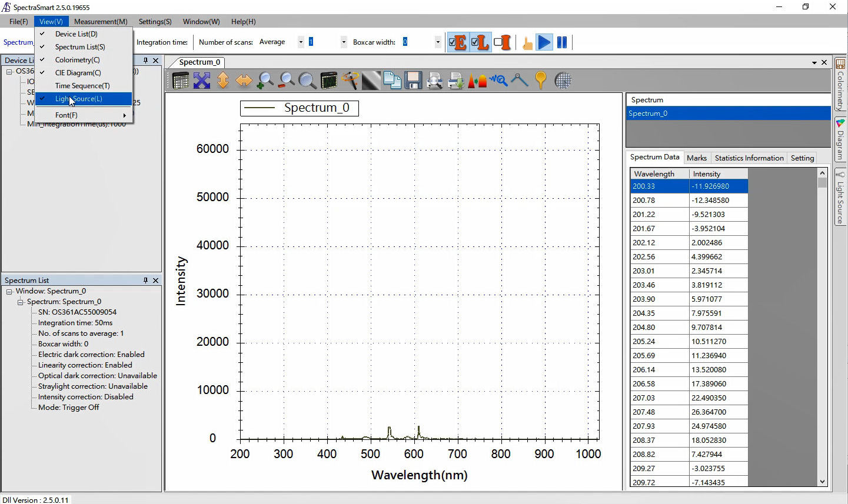
Task: Click the yellow pin marker icon
Action: click(541, 81)
